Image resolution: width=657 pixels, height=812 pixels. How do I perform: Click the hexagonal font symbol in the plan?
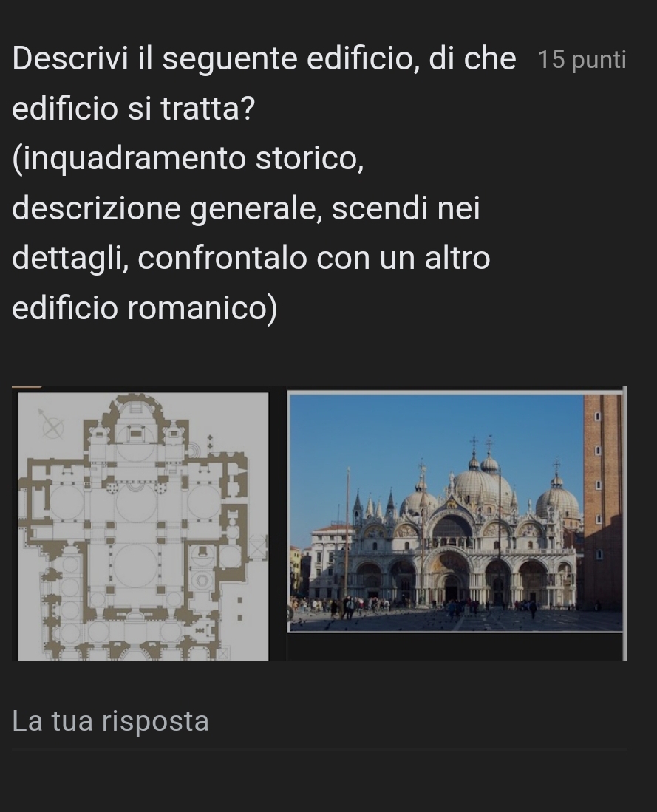202,581
